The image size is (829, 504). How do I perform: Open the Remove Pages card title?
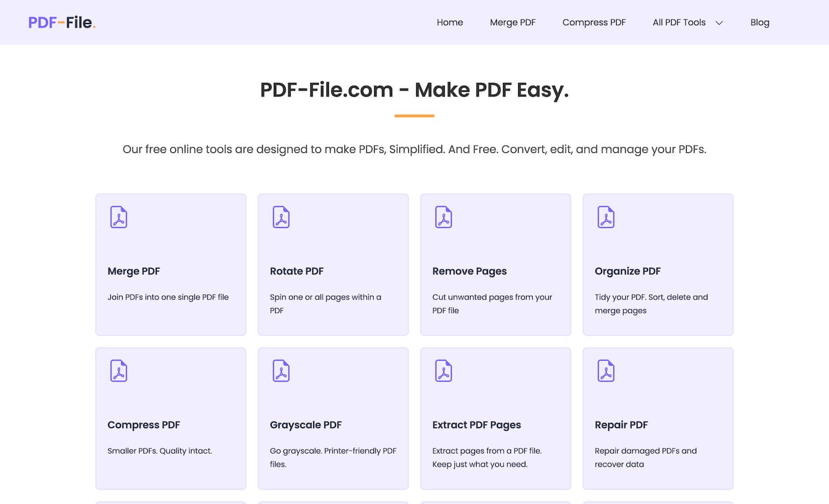[469, 271]
